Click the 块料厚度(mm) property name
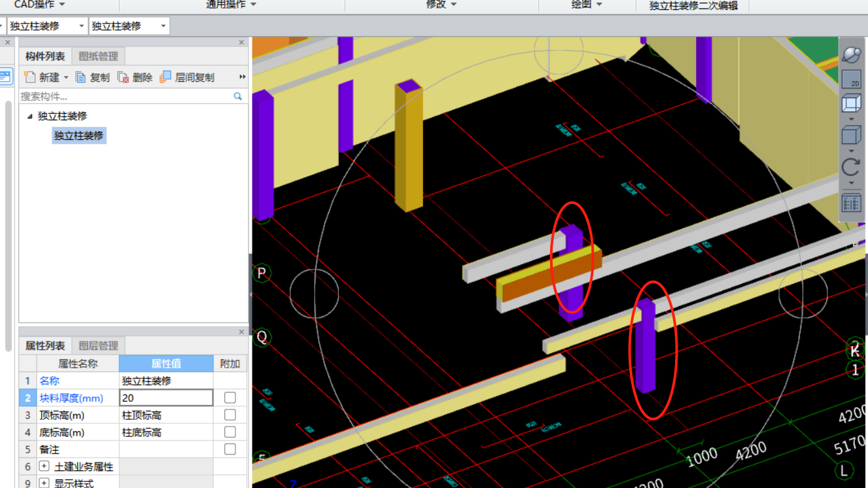Image resolution: width=868 pixels, height=488 pixels. pos(71,398)
